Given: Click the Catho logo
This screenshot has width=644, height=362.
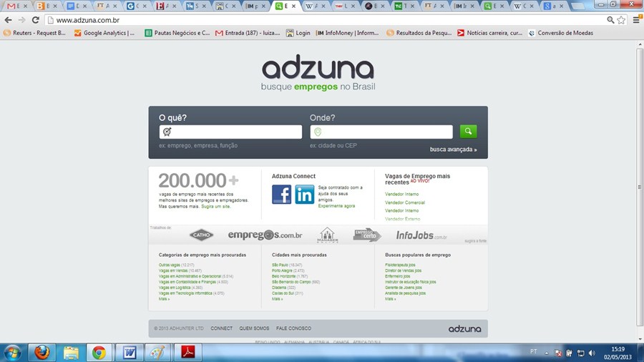Looking at the screenshot, I should click(201, 235).
